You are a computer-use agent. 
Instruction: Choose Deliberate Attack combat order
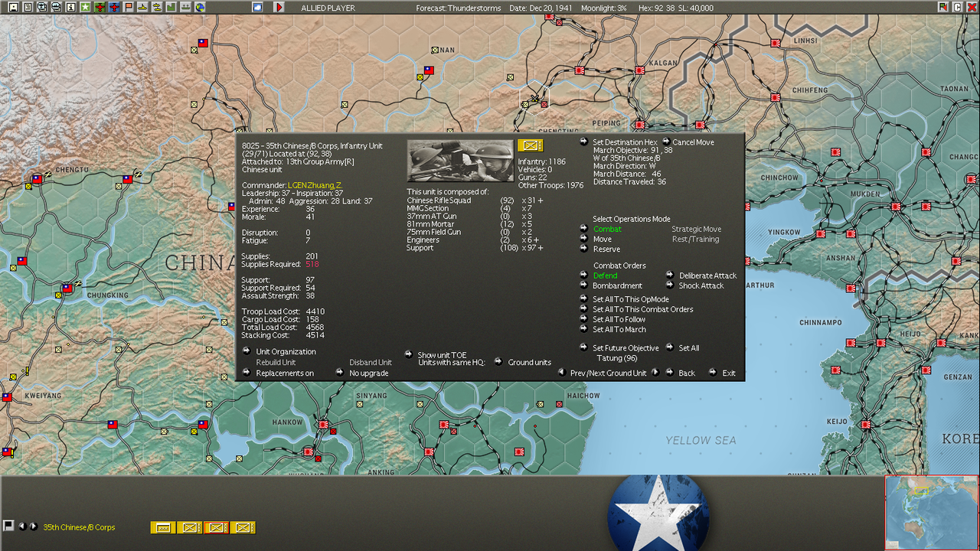tap(707, 275)
